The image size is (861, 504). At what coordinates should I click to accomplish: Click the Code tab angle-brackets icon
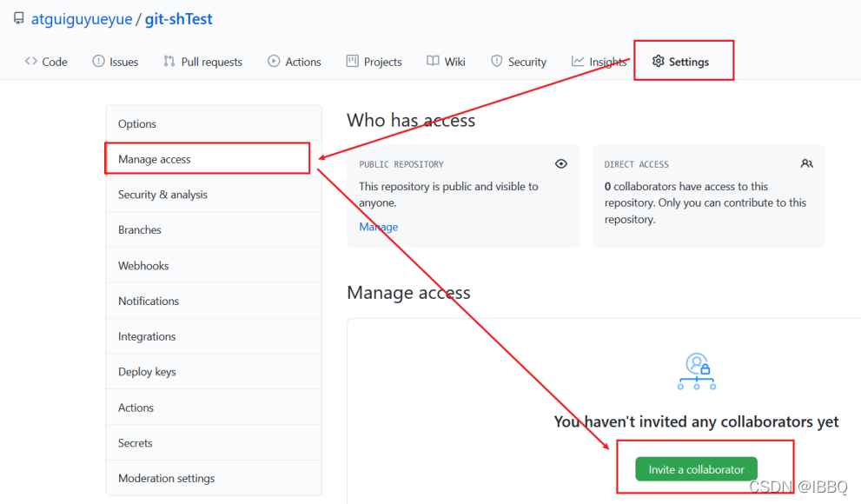pyautogui.click(x=30, y=61)
